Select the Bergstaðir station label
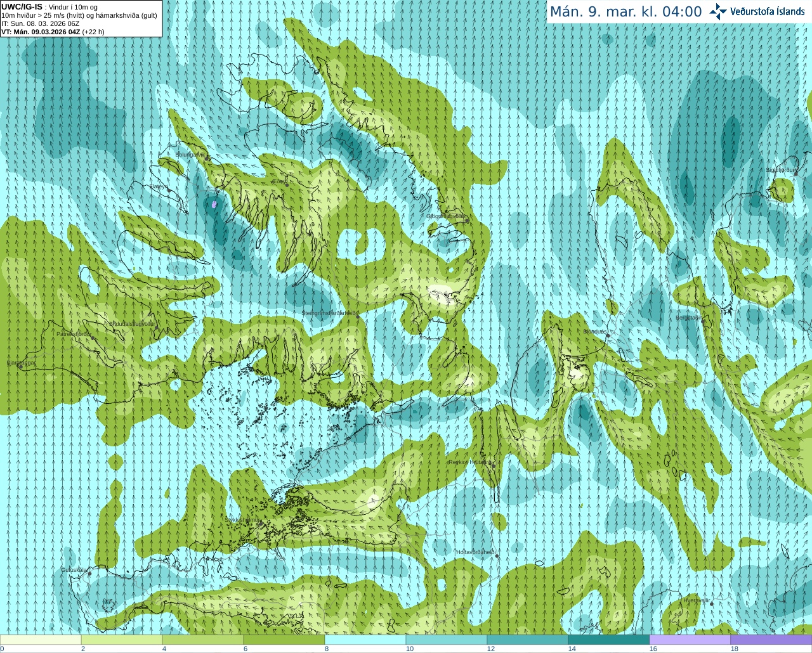The height and width of the screenshot is (653, 812). pos(690,318)
